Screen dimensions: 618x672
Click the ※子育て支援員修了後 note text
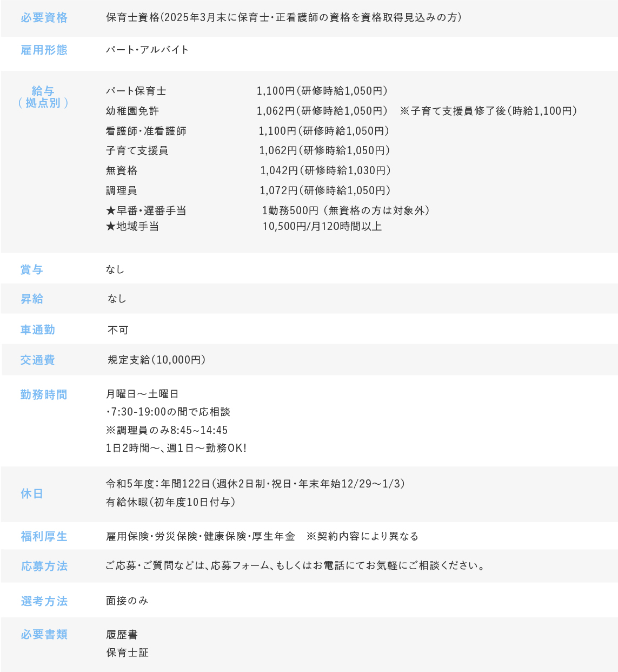tap(489, 111)
